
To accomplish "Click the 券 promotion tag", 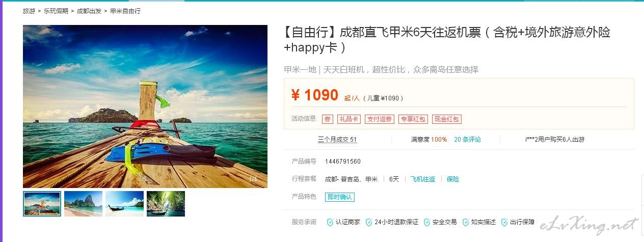I will 328,119.
